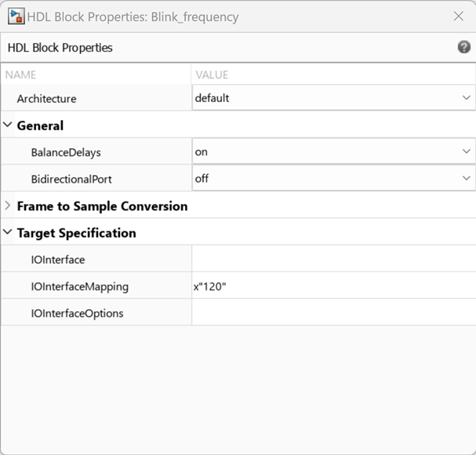Select the BalanceDelays property label

pyautogui.click(x=66, y=152)
